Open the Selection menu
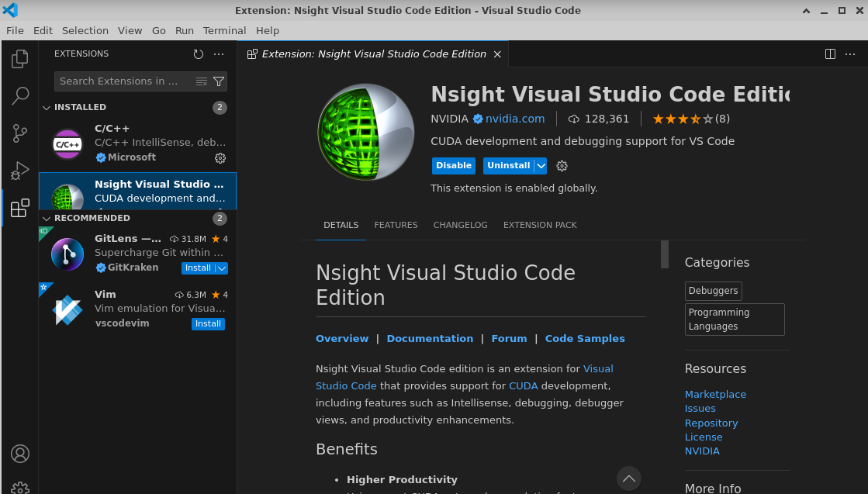Screen dimensions: 868x494 pos(85,30)
